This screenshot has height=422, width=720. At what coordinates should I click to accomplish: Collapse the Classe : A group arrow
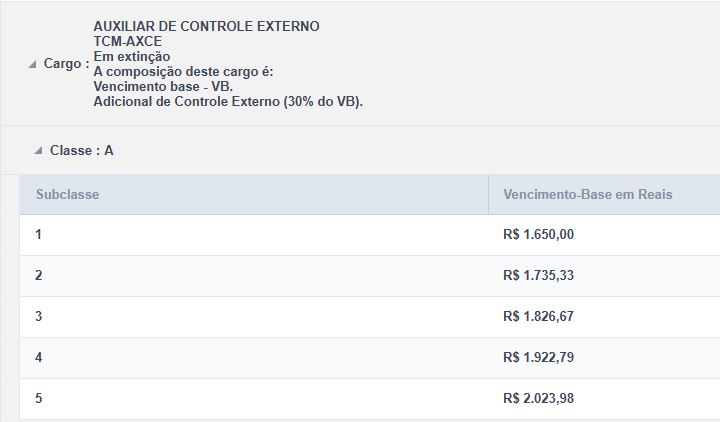[x=38, y=151]
